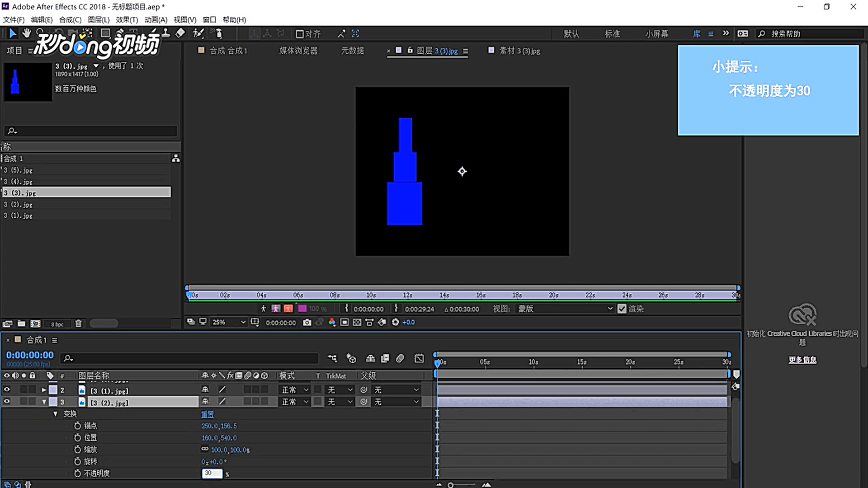Open the 效果(T) menu

(x=127, y=19)
